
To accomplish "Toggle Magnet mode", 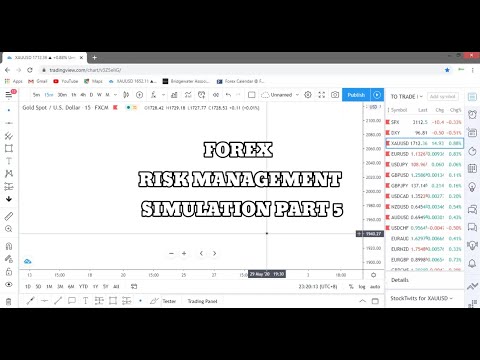I will (9, 246).
